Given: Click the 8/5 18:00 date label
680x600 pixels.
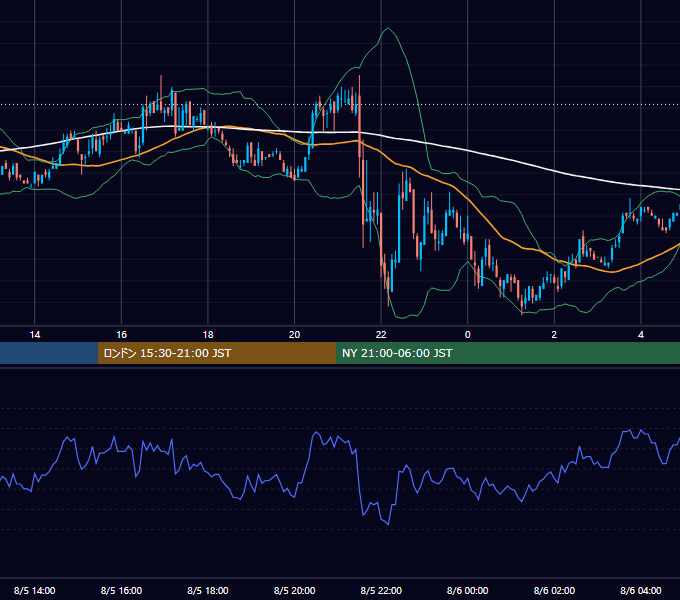Looking at the screenshot, I should (208, 590).
